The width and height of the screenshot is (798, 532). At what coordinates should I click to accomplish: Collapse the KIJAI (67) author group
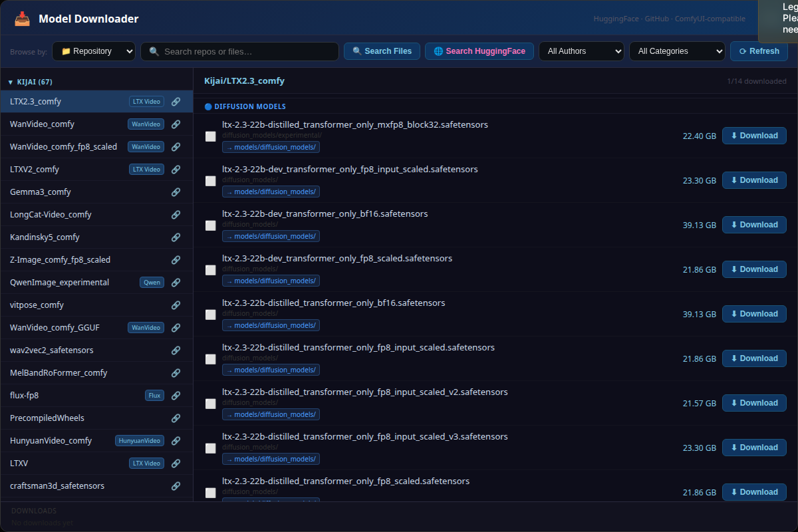96,82
